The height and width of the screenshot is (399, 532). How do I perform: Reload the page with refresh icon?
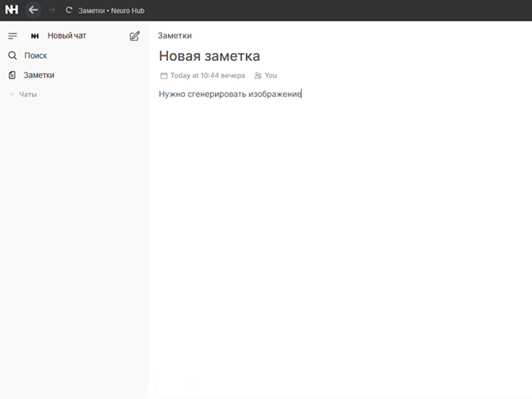pyautogui.click(x=69, y=10)
